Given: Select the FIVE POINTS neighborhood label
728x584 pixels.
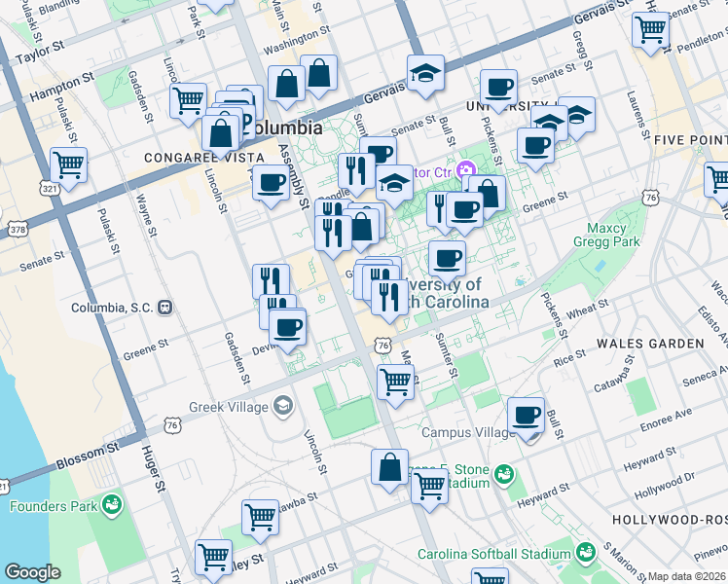Looking at the screenshot, I should (x=691, y=140).
